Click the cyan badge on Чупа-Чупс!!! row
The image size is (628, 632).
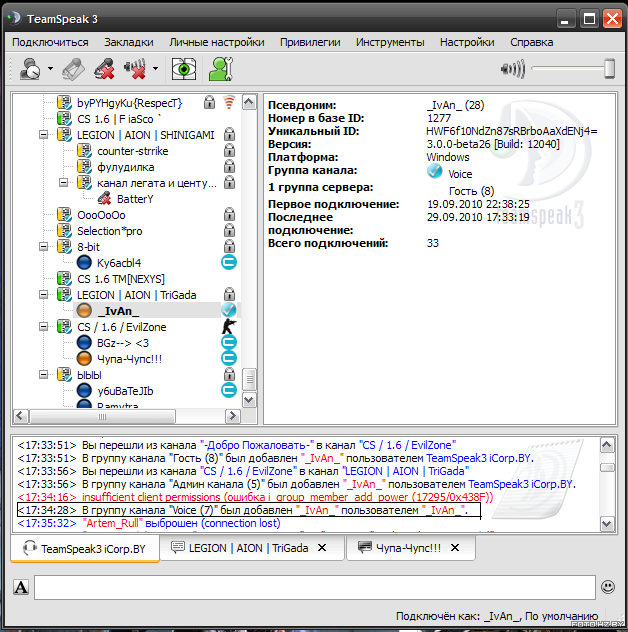coord(229,358)
